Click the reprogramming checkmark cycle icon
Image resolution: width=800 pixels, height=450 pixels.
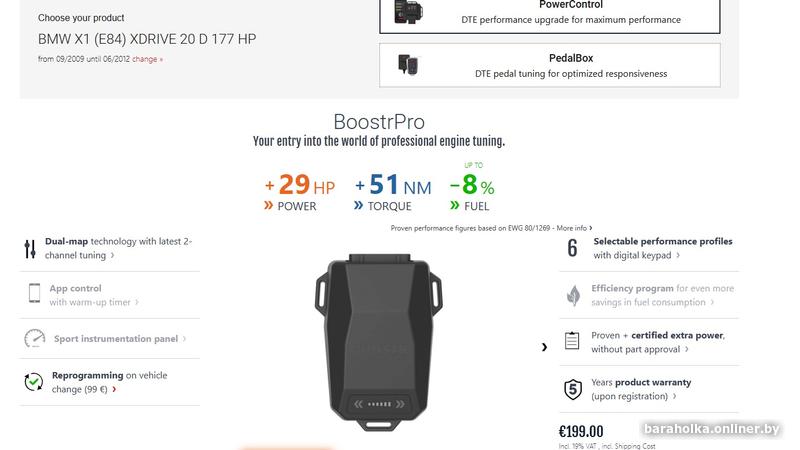click(x=34, y=382)
